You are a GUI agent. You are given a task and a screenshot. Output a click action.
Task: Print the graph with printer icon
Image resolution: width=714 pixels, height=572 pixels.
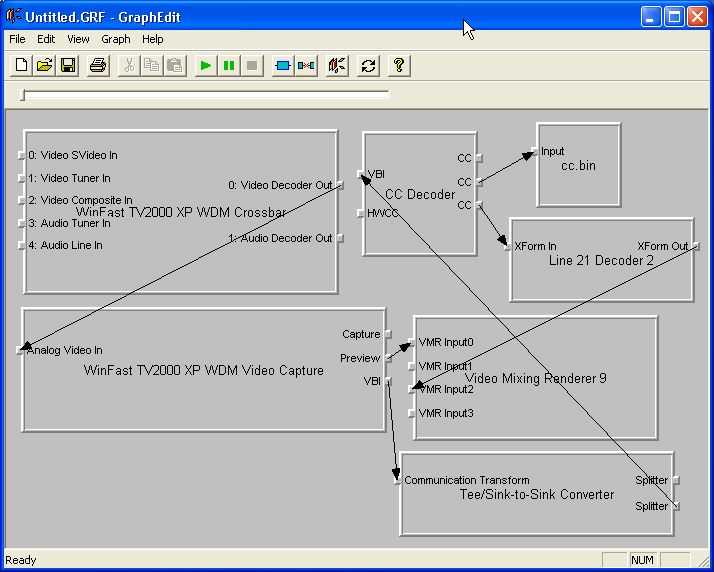pos(98,66)
